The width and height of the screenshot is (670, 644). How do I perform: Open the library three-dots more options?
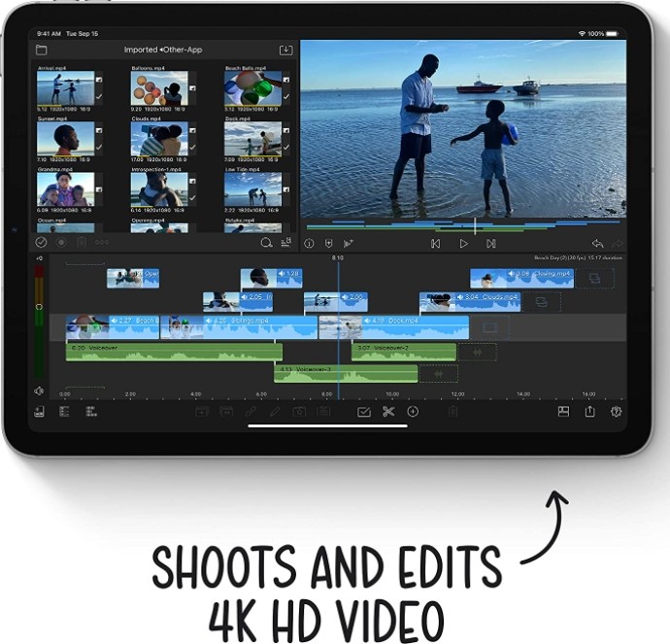[102, 242]
